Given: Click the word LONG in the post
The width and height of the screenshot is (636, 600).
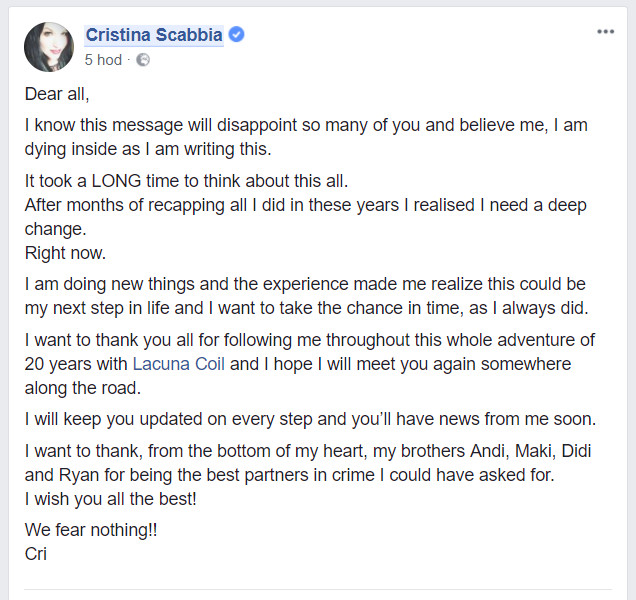Looking at the screenshot, I should (x=116, y=181).
